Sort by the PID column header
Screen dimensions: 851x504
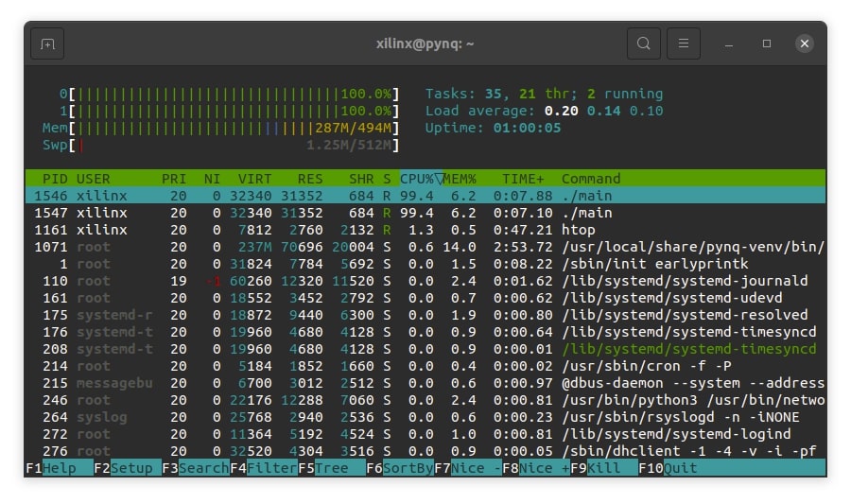tap(55, 179)
